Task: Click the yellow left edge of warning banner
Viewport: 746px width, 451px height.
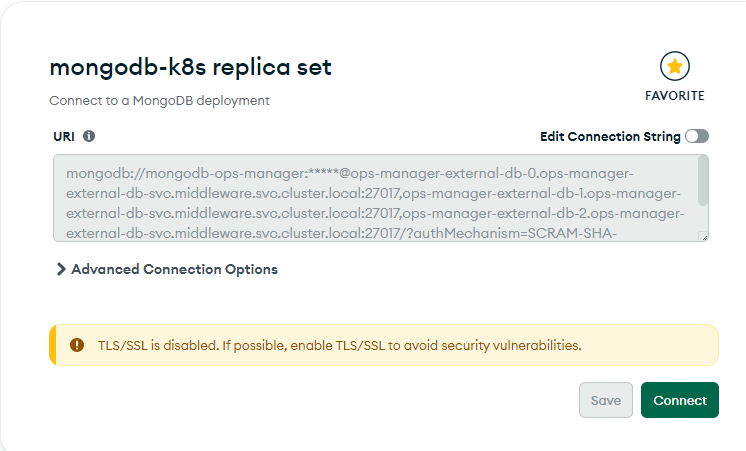Action: coord(52,345)
